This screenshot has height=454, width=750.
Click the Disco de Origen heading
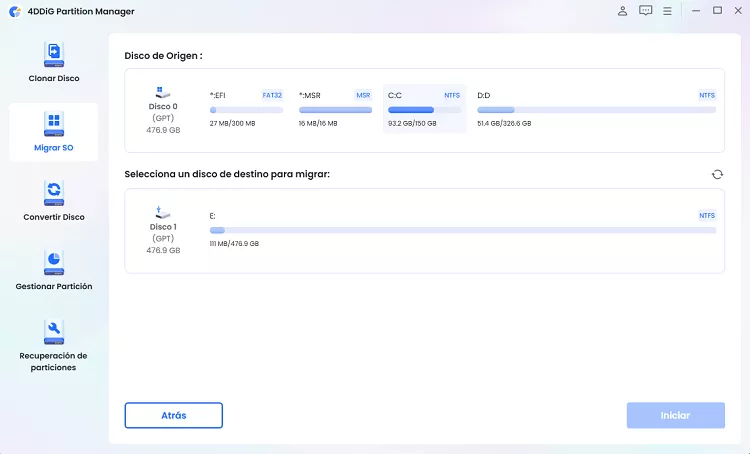(x=163, y=55)
